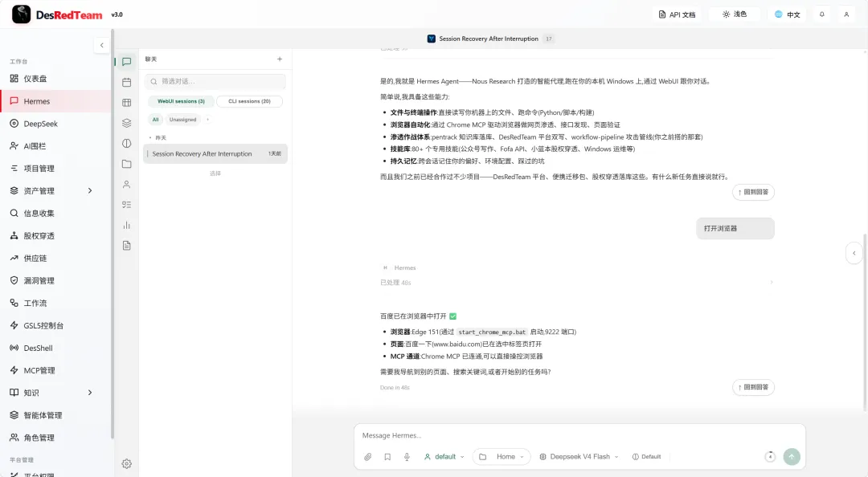Open MCP管理 in the sidebar
The image size is (868, 477).
(55, 371)
